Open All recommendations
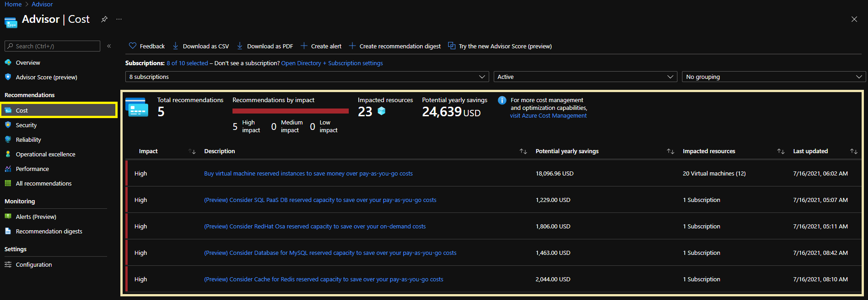868x300 pixels. pyautogui.click(x=44, y=183)
